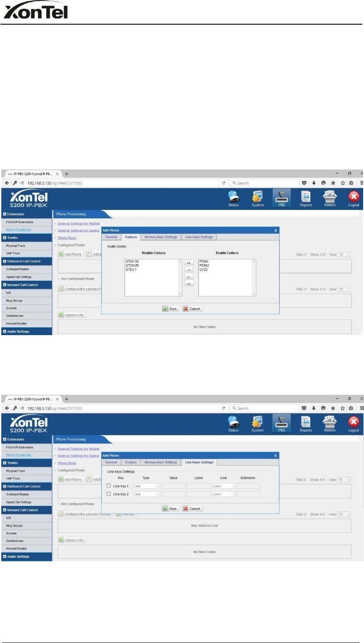Move selected codec to Disable Codecs with left arrow
Image resolution: width=364 pixels, height=643 pixels.
[189, 277]
